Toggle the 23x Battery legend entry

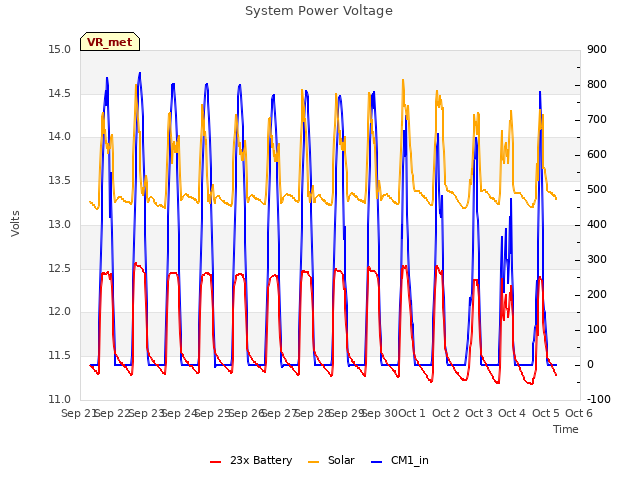251,460
